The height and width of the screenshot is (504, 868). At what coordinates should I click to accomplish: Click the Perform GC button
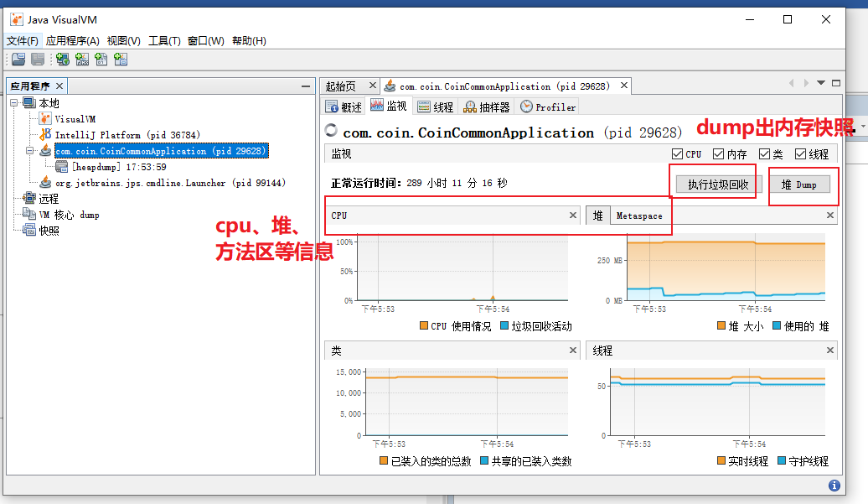click(719, 184)
